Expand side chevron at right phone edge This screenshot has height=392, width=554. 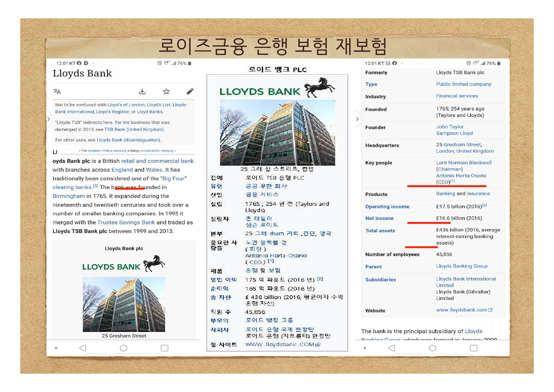[357, 119]
